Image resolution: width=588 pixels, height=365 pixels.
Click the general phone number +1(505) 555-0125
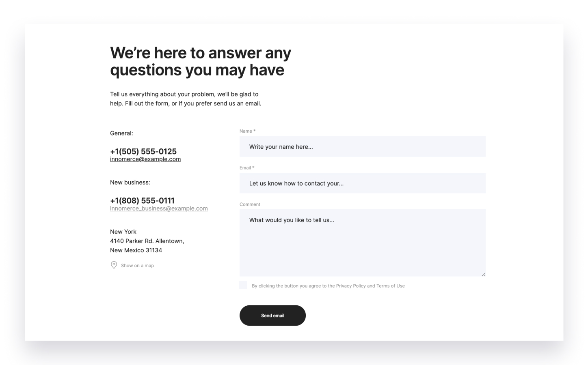click(x=143, y=151)
